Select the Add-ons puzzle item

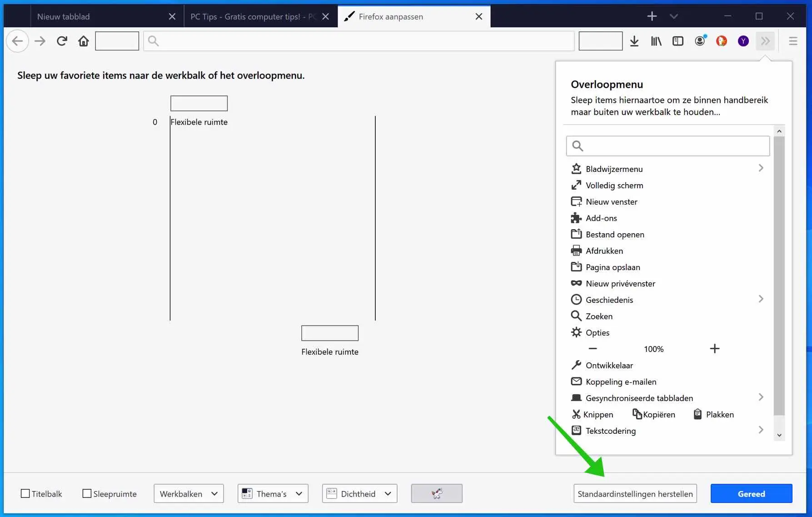pos(668,218)
